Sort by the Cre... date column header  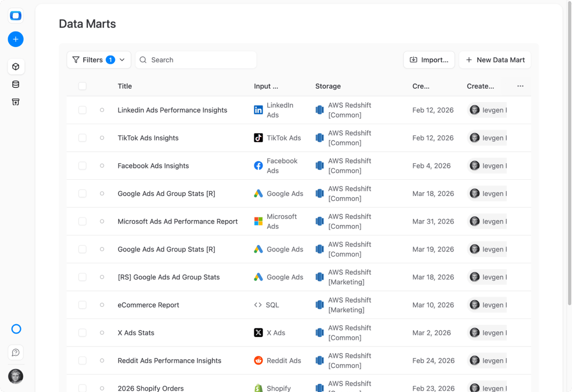[x=421, y=86]
